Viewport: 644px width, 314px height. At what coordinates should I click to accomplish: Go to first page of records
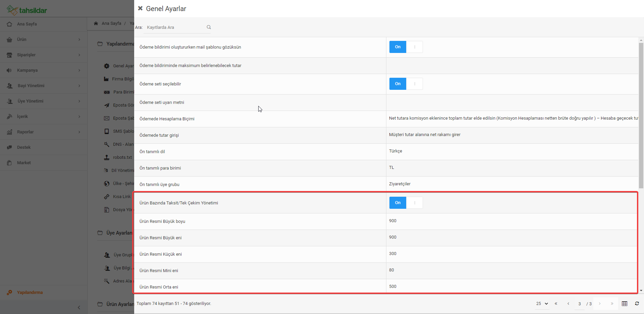(556, 304)
